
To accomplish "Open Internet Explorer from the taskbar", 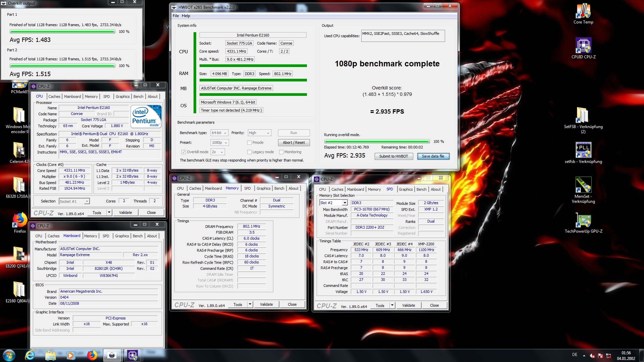I will (30, 355).
